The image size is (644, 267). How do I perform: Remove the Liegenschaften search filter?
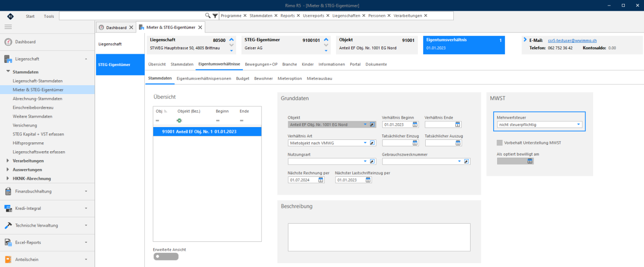coord(364,16)
